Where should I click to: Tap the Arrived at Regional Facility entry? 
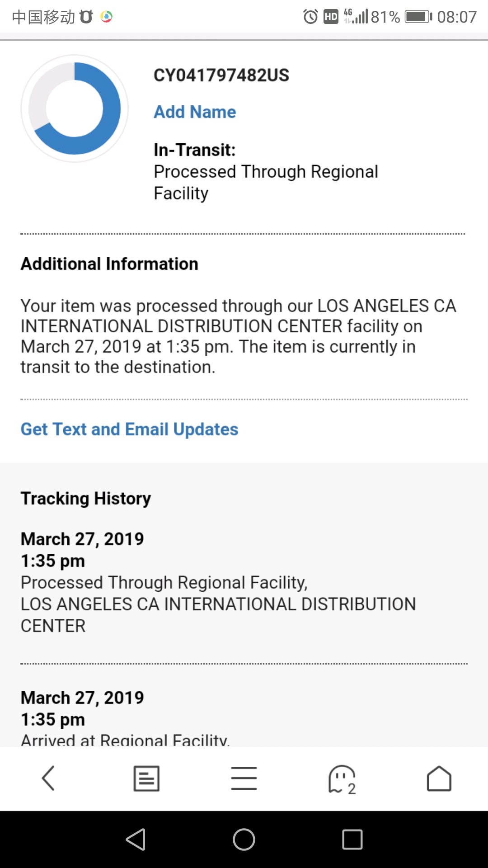click(x=125, y=738)
